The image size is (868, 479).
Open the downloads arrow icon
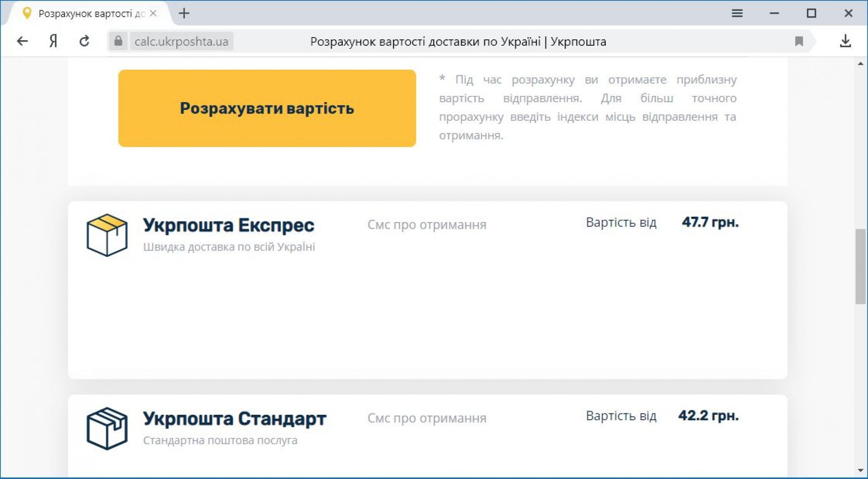(x=845, y=42)
